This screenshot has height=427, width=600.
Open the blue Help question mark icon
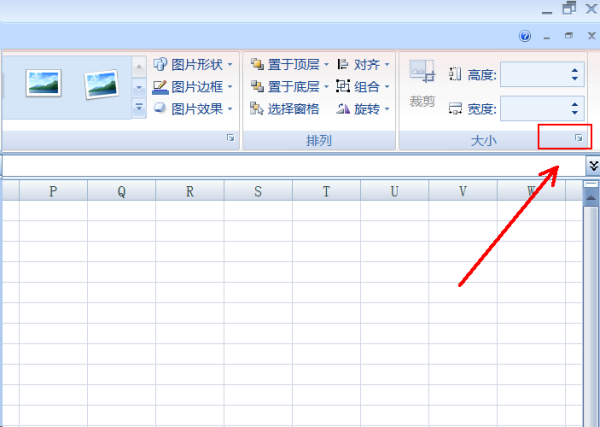(525, 36)
